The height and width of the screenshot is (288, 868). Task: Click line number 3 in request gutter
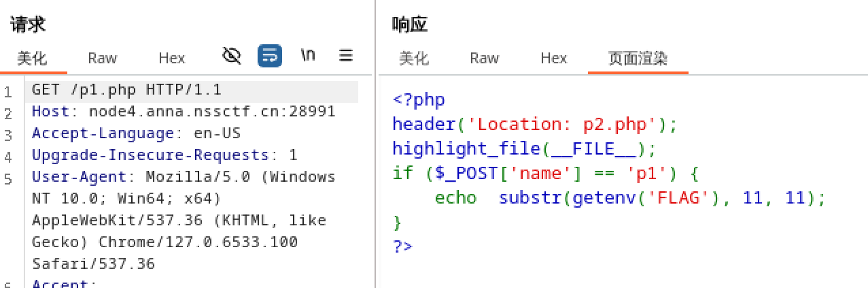coord(7,135)
